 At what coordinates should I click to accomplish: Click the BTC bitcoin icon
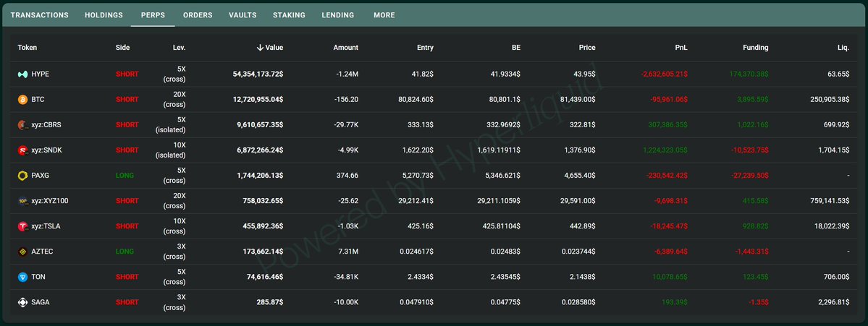pyautogui.click(x=22, y=100)
